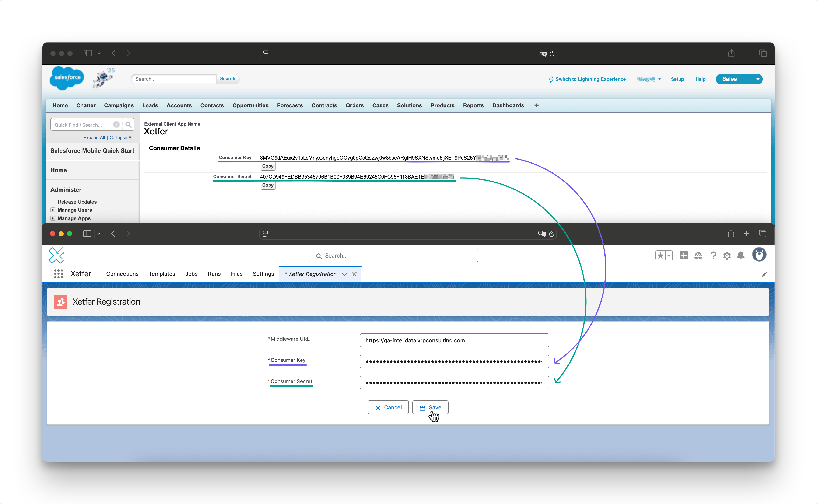Image resolution: width=817 pixels, height=504 pixels.
Task: Click the front browser window address bar
Action: (x=408, y=234)
